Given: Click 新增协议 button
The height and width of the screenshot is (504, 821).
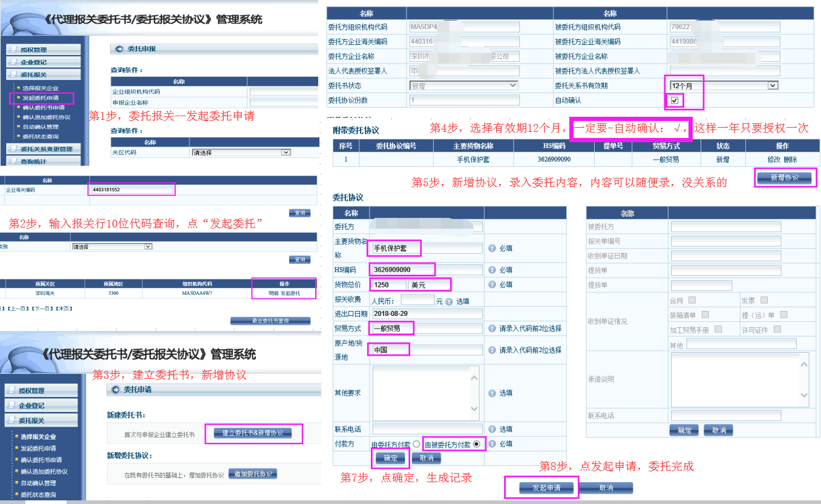Looking at the screenshot, I should [785, 177].
